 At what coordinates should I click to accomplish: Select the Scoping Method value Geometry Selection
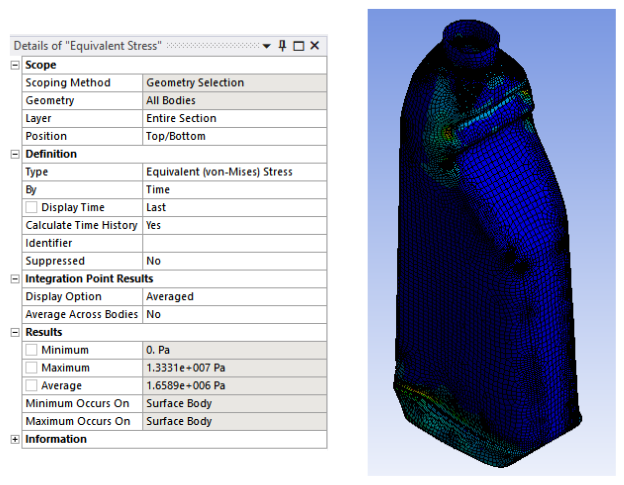click(x=234, y=83)
